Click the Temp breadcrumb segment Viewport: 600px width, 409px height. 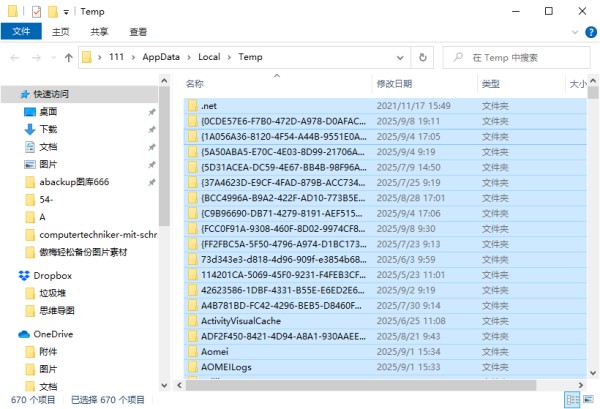[x=251, y=57]
